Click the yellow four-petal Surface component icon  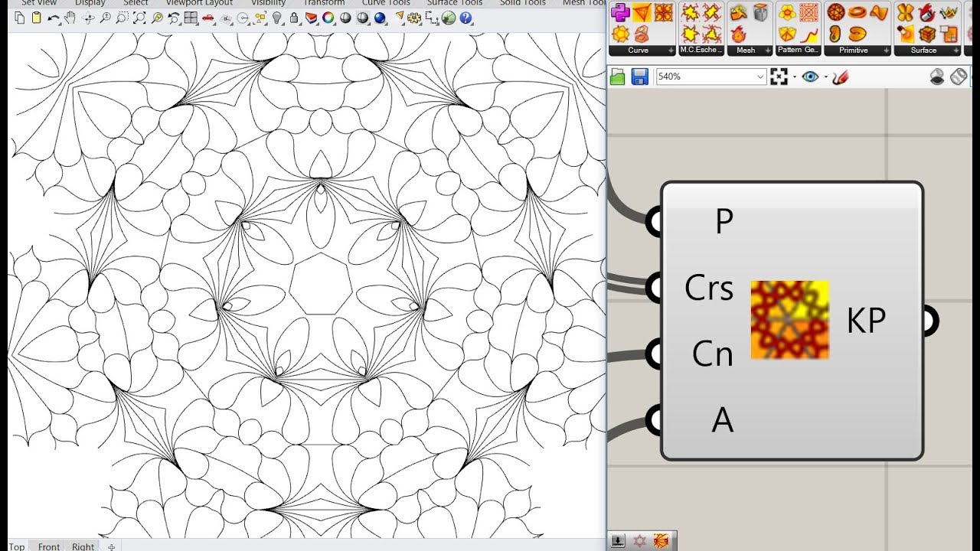pos(906,12)
